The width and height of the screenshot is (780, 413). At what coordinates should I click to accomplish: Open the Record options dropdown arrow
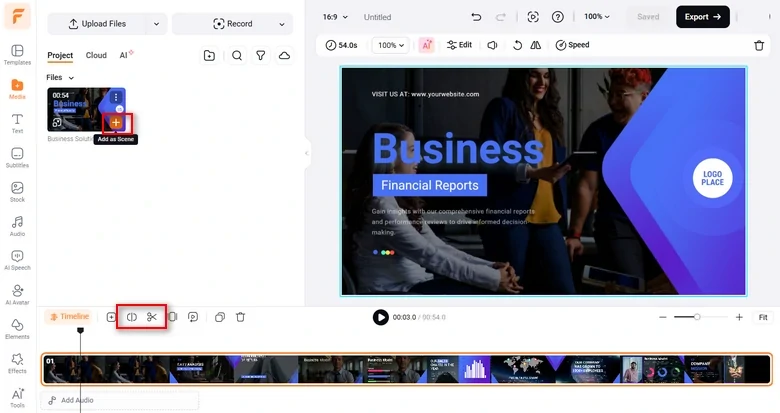pos(282,24)
